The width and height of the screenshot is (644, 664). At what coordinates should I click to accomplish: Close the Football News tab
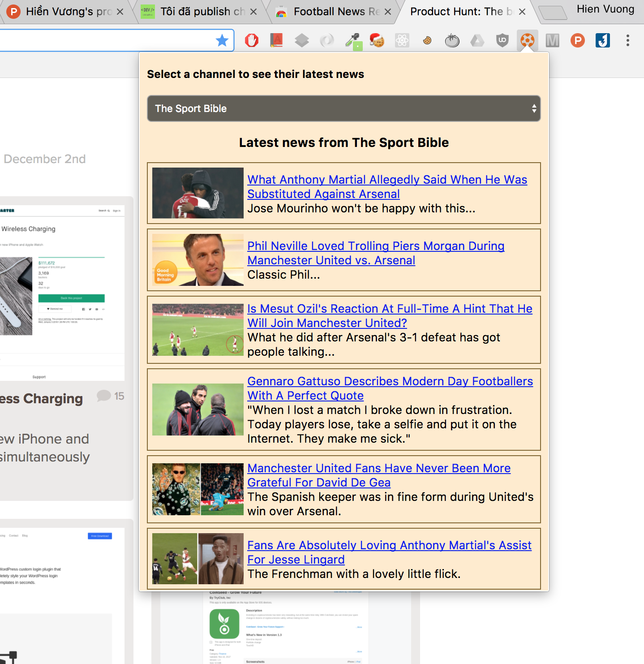388,12
